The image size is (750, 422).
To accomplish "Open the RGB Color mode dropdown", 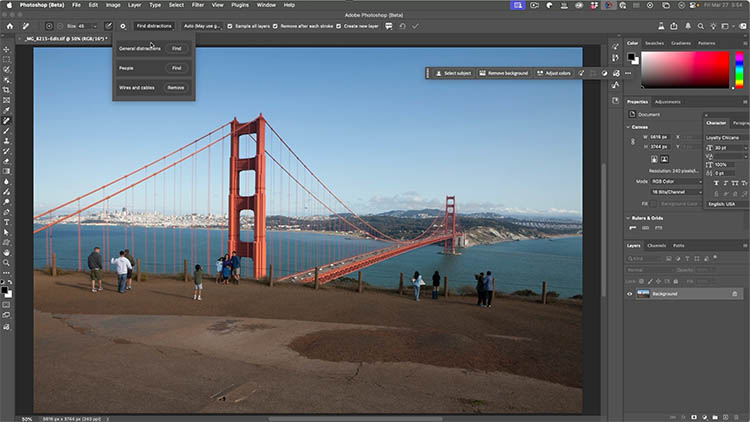I will point(676,181).
